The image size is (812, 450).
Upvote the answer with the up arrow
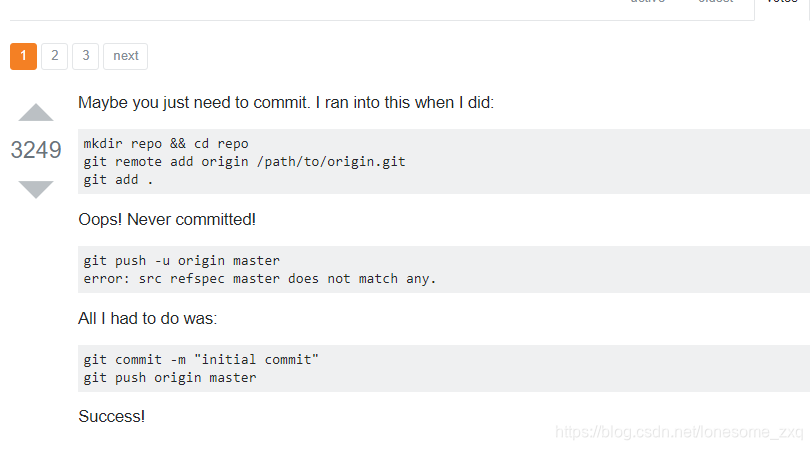(36, 112)
